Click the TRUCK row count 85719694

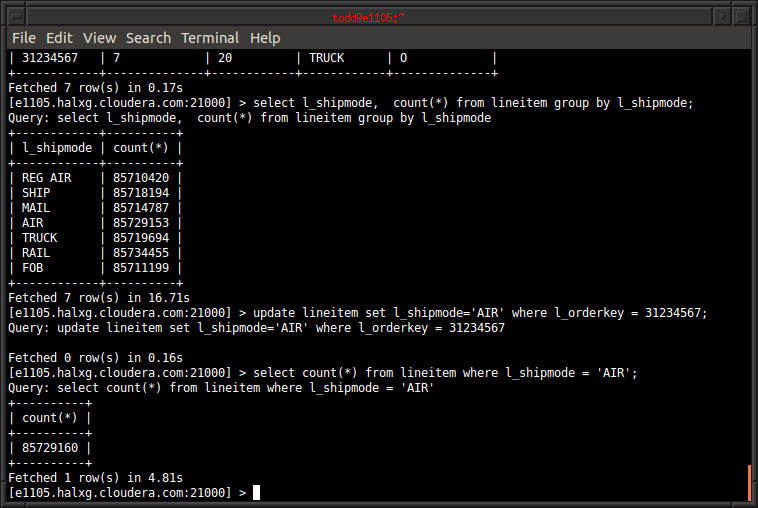pyautogui.click(x=140, y=238)
